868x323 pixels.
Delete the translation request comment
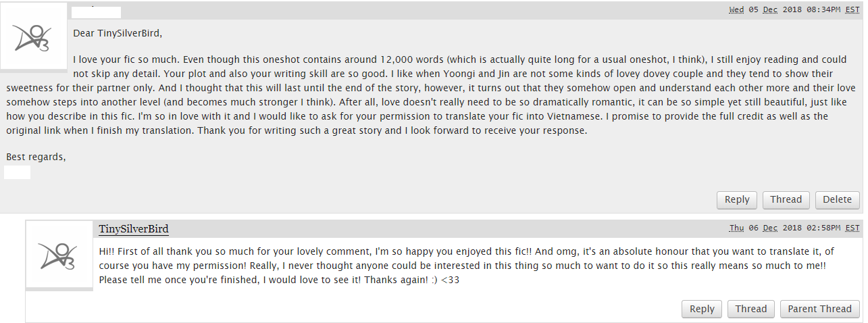click(x=837, y=199)
